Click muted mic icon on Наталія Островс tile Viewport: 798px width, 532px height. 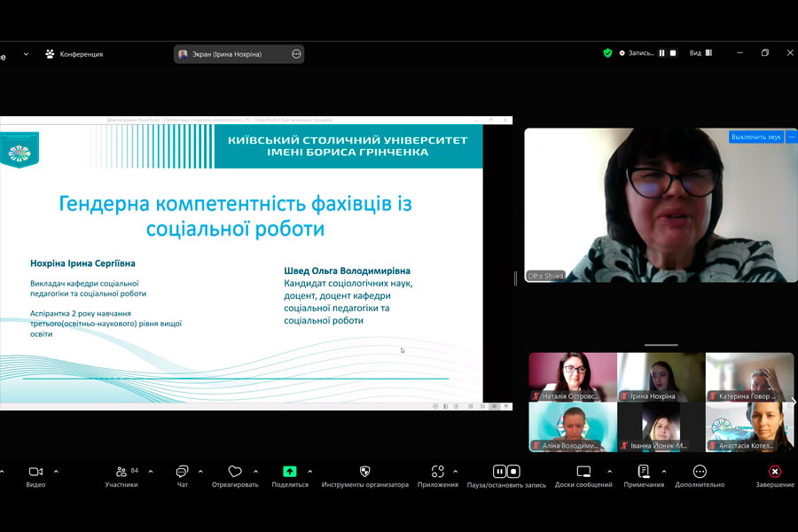[536, 396]
